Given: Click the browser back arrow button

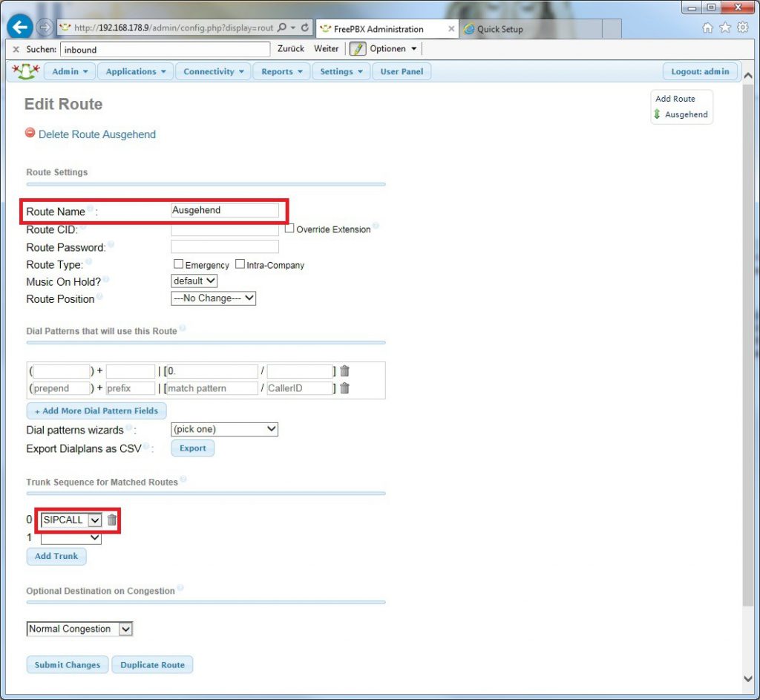Looking at the screenshot, I should (x=20, y=28).
